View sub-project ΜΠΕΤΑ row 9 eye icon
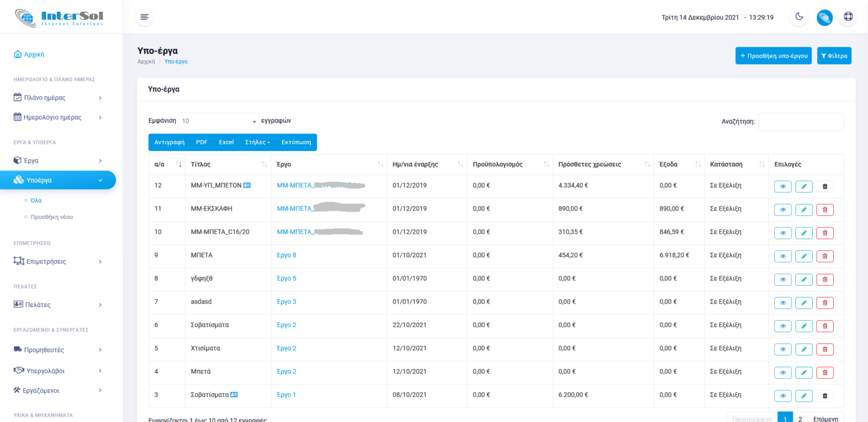This screenshot has width=868, height=422. click(782, 256)
